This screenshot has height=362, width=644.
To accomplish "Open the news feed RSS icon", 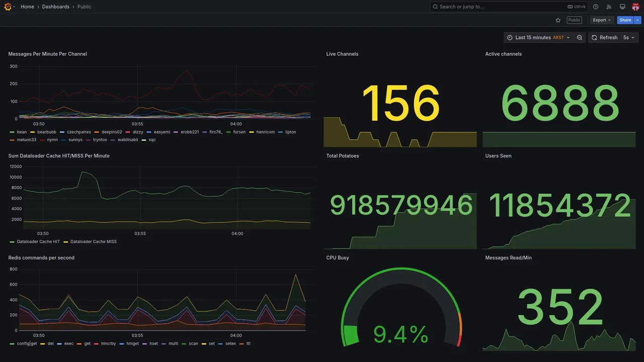I will (609, 7).
